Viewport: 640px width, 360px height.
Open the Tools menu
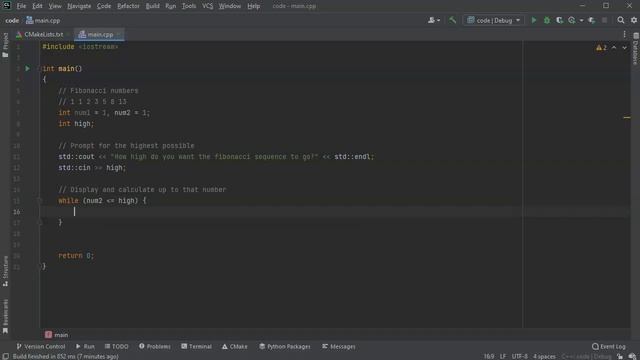pos(189,6)
